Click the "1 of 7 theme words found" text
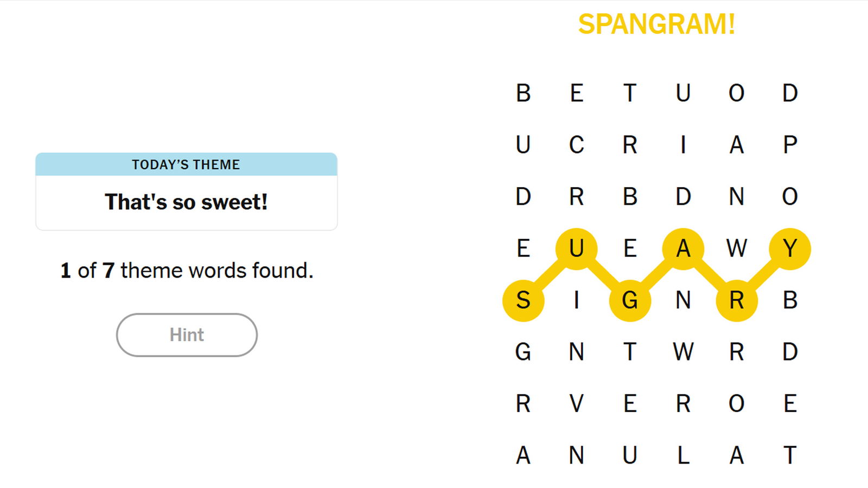Image resolution: width=868 pixels, height=488 pixels. [187, 270]
